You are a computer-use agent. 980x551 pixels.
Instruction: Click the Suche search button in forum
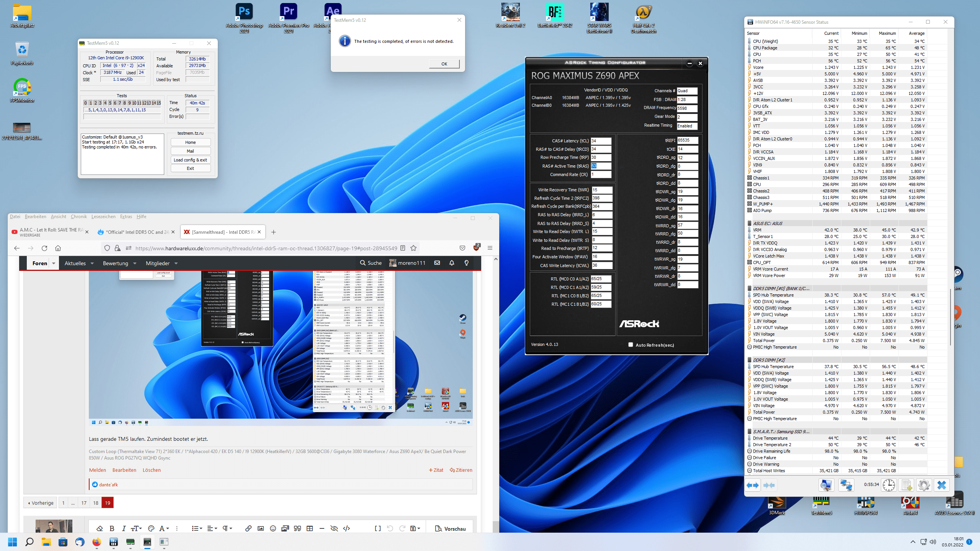tap(371, 263)
